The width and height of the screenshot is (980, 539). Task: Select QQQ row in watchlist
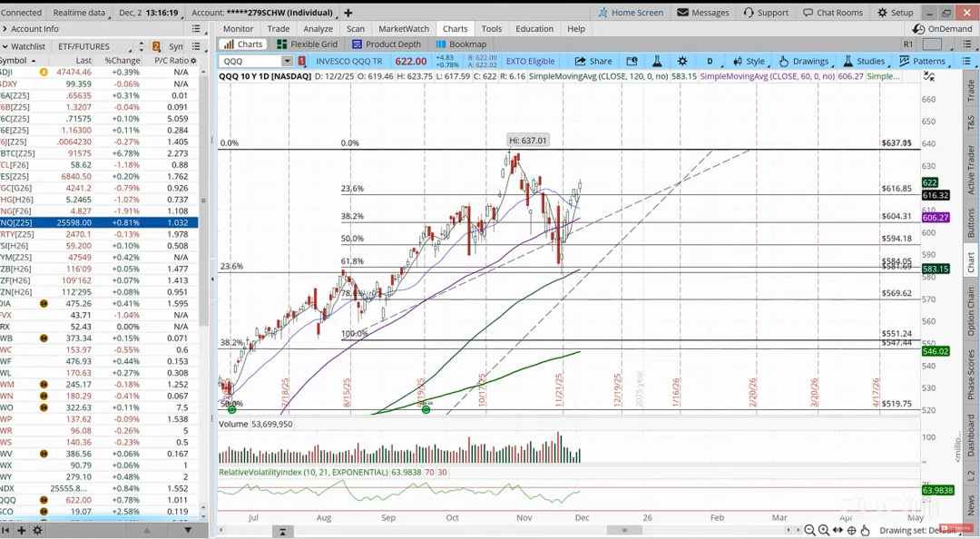[99, 500]
